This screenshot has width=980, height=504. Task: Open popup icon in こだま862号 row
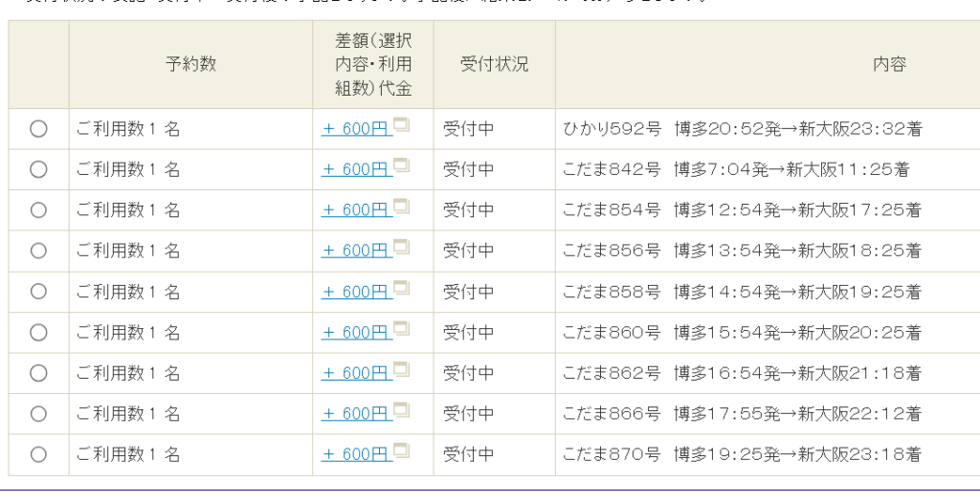tap(402, 369)
